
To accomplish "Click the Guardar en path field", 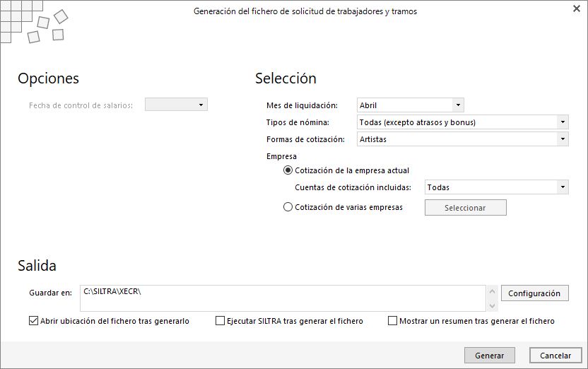I will (x=283, y=298).
